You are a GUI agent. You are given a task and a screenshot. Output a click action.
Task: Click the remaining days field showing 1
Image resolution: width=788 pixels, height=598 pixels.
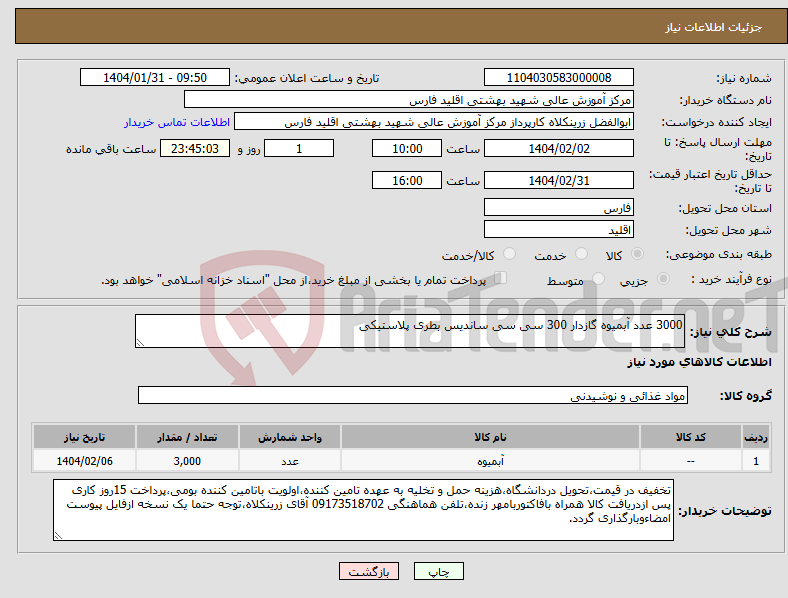299,148
